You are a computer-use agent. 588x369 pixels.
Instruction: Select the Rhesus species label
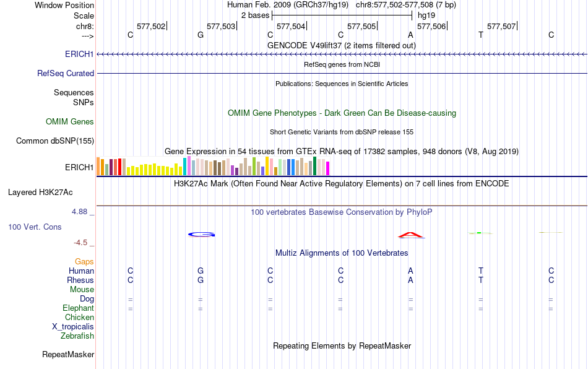(x=80, y=280)
